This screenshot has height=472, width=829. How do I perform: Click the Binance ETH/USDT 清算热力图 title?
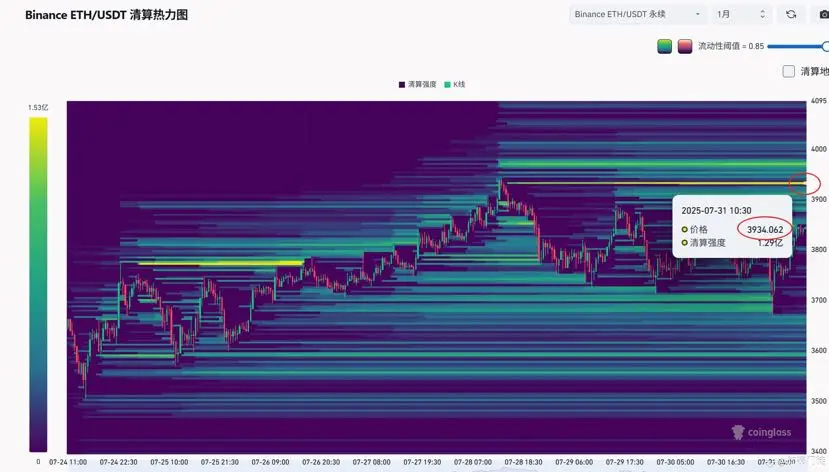(106, 15)
